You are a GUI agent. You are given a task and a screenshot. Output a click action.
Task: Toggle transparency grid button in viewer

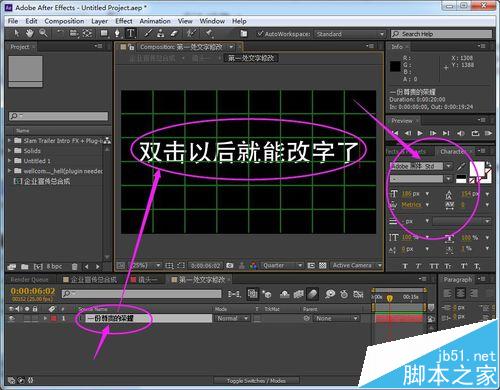[322, 266]
